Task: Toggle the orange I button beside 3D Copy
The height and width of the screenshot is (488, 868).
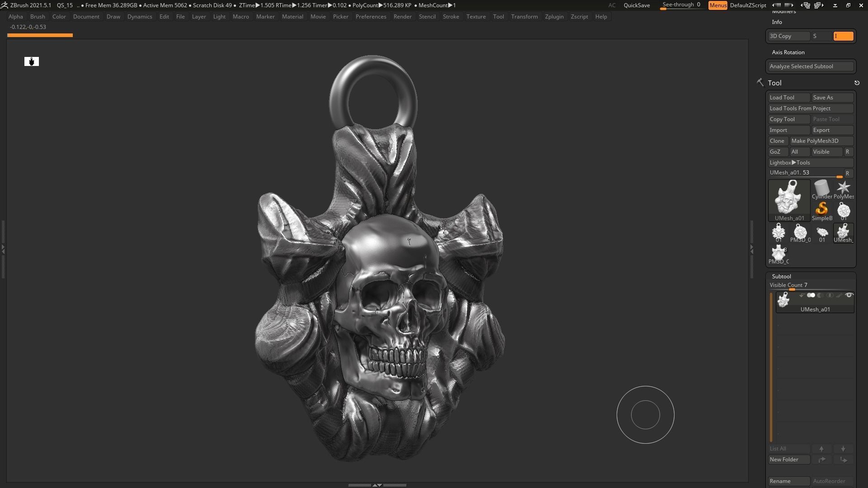Action: pyautogui.click(x=843, y=36)
